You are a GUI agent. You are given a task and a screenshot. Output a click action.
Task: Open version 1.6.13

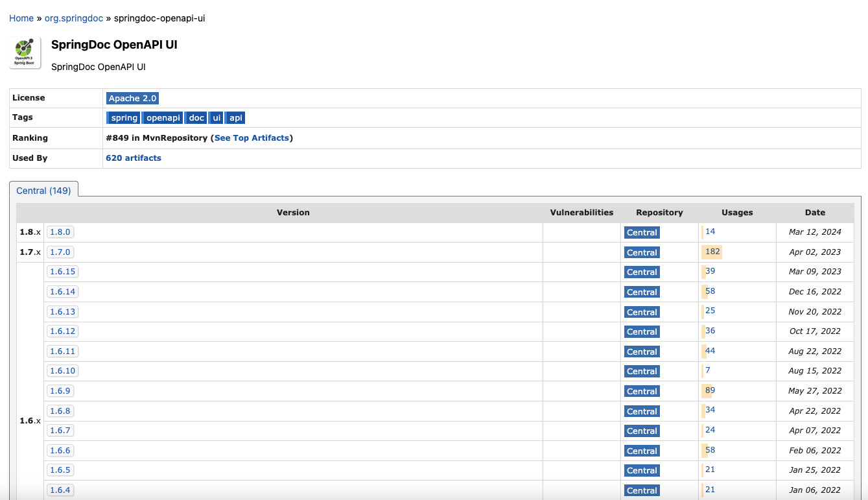point(63,312)
